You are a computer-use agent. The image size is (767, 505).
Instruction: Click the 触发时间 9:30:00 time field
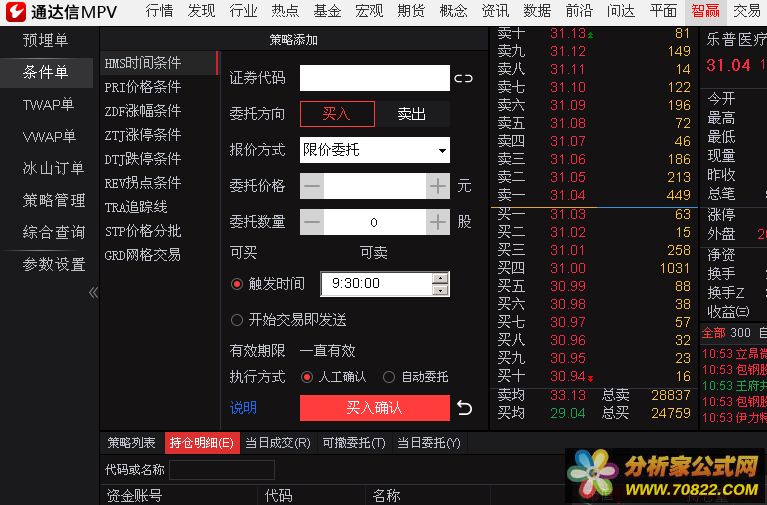pos(377,284)
